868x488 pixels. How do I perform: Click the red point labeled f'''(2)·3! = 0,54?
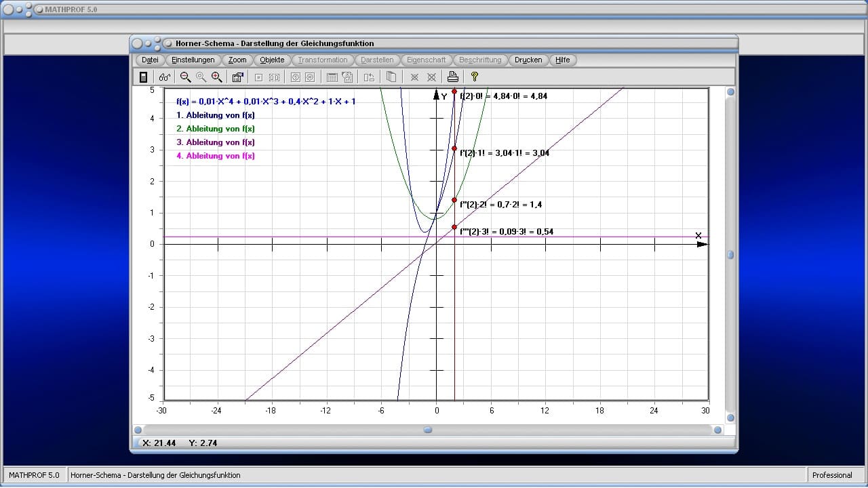[x=454, y=227]
